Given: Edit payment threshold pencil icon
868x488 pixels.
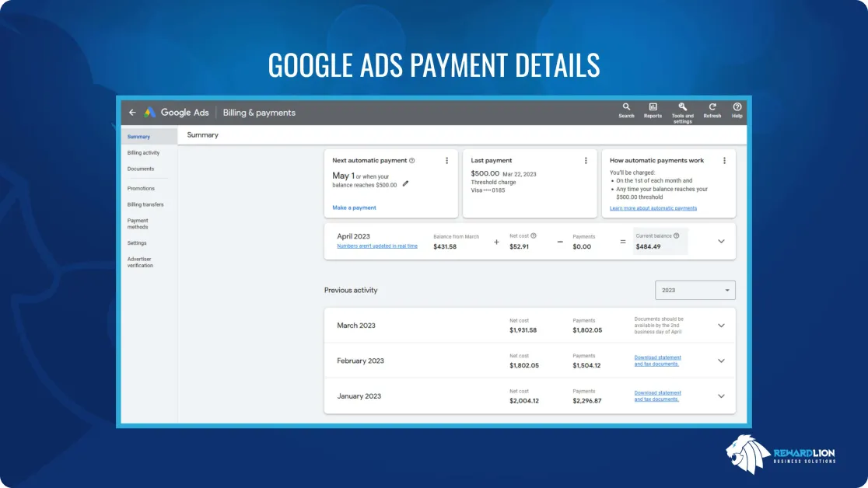Looking at the screenshot, I should (405, 184).
